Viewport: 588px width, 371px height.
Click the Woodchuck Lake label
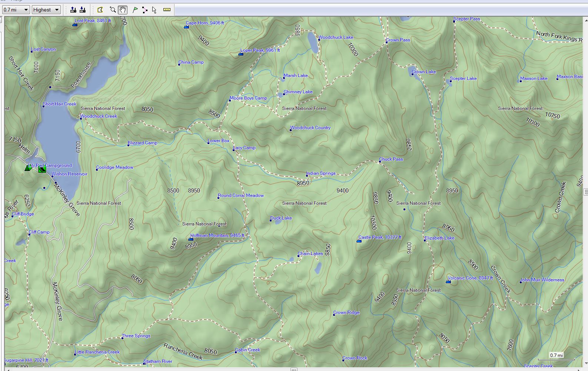point(336,37)
